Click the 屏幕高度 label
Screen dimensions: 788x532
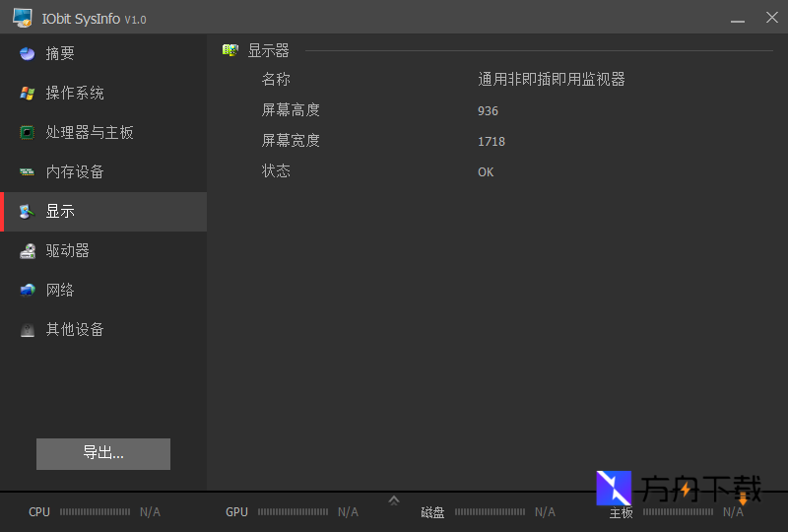(291, 110)
